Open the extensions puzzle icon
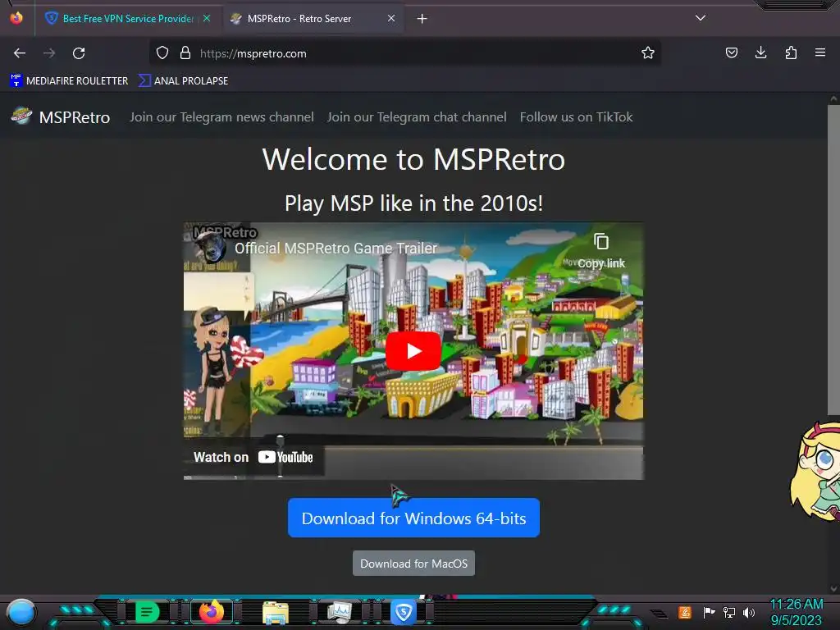Screen dimensions: 840x630 [x=791, y=53]
